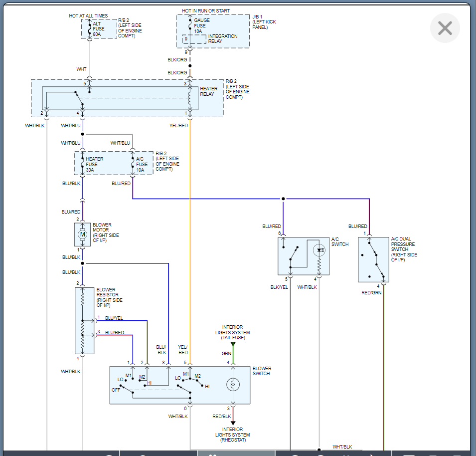The width and height of the screenshot is (476, 456).
Task: Click the A/C switch LED indicator symbol
Action: click(x=319, y=251)
